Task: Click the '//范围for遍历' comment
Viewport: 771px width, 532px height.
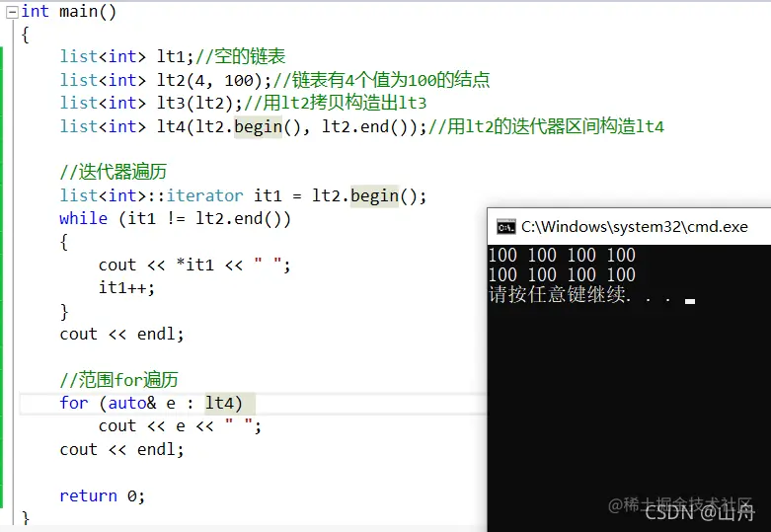Action: [118, 380]
